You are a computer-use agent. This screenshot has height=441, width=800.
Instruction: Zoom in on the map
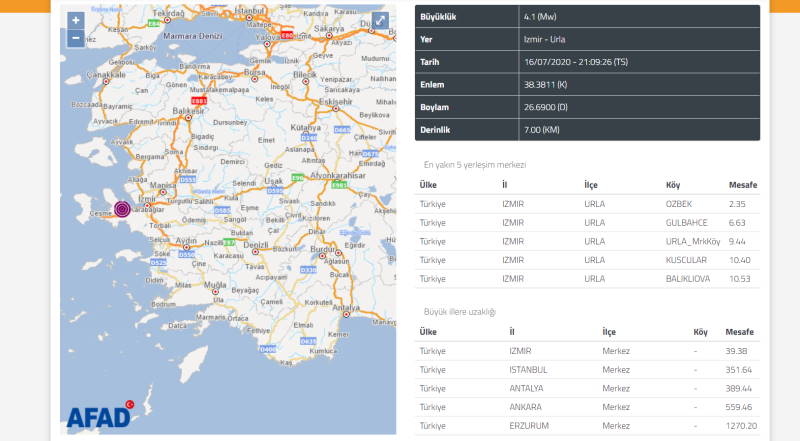(x=76, y=20)
